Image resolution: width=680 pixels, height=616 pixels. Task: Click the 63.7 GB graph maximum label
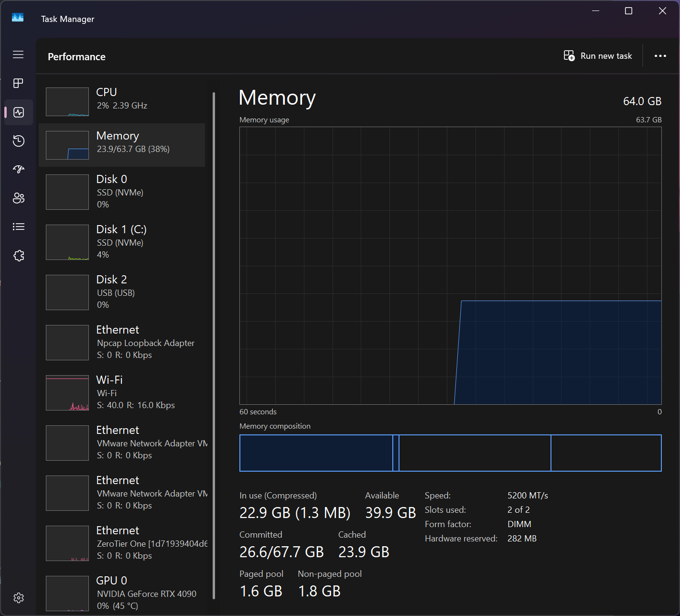(648, 120)
